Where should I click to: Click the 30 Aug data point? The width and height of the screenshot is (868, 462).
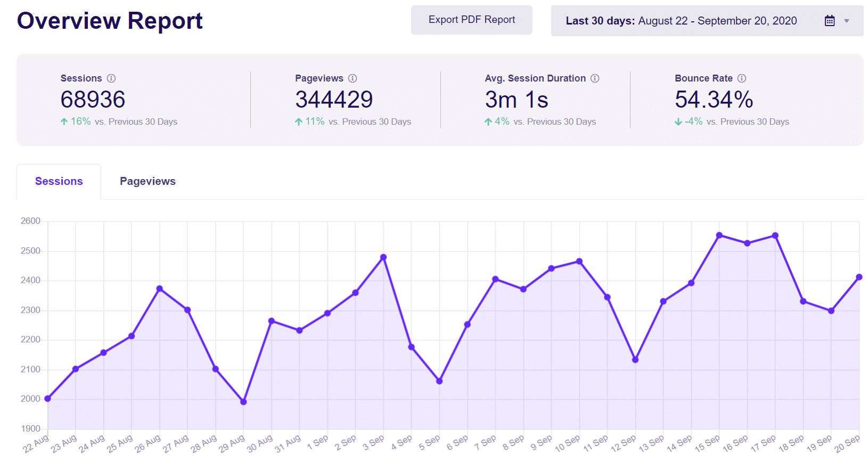click(272, 321)
